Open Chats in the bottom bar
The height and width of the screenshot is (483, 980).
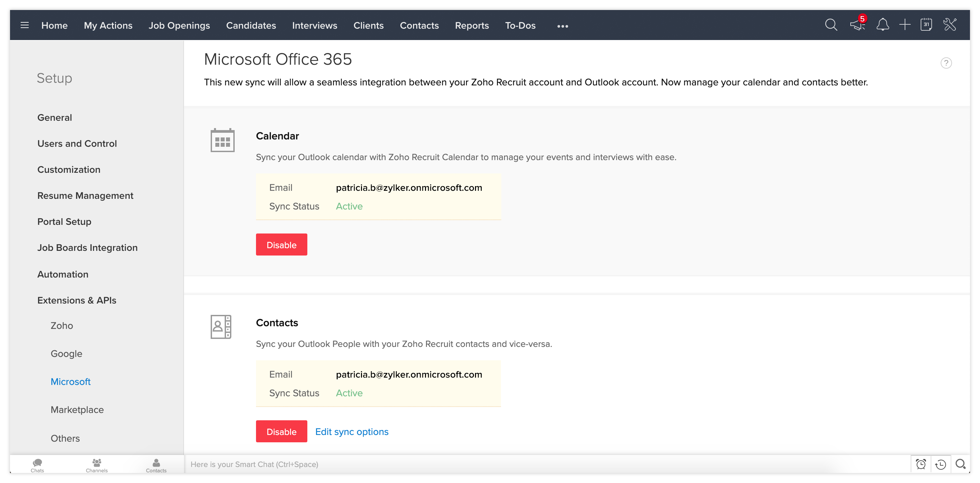point(37,465)
